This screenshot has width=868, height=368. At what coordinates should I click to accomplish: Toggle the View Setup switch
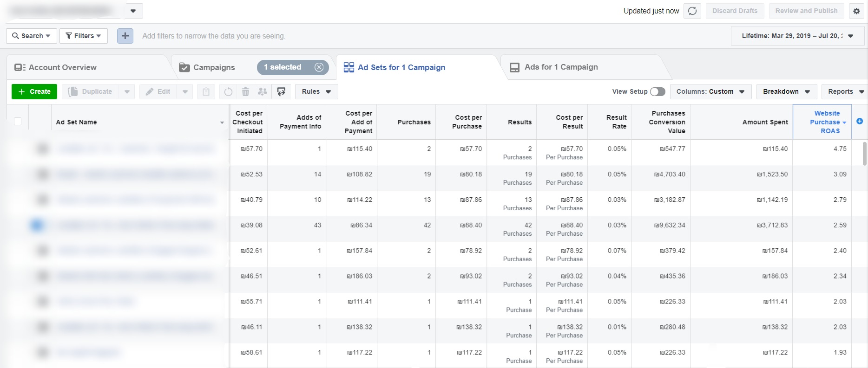657,92
